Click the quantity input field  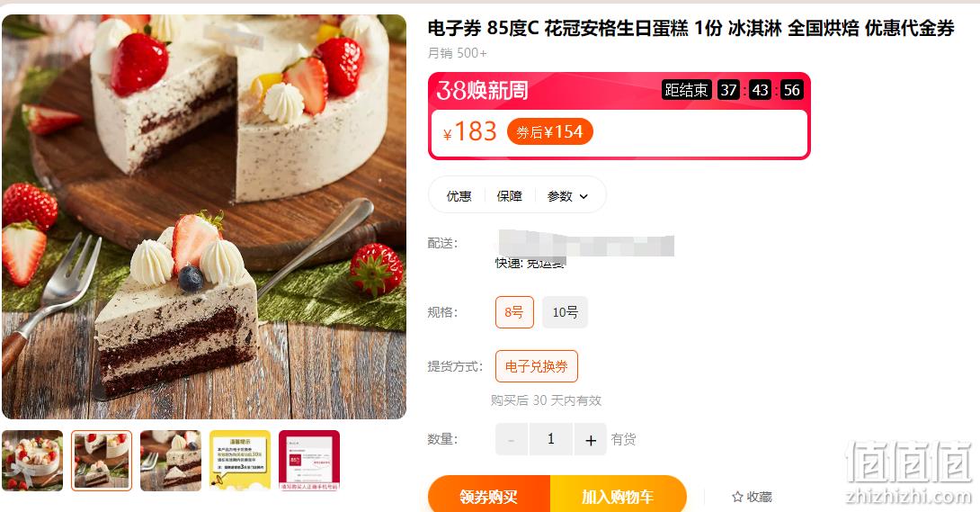click(550, 439)
